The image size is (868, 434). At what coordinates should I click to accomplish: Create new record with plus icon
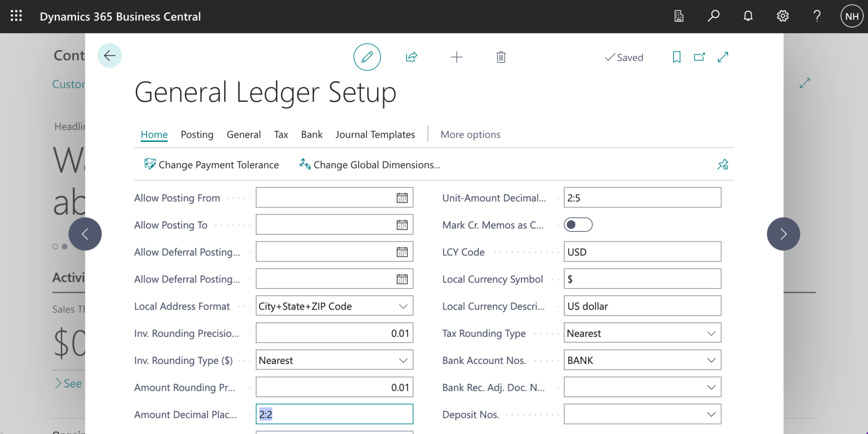click(x=457, y=57)
